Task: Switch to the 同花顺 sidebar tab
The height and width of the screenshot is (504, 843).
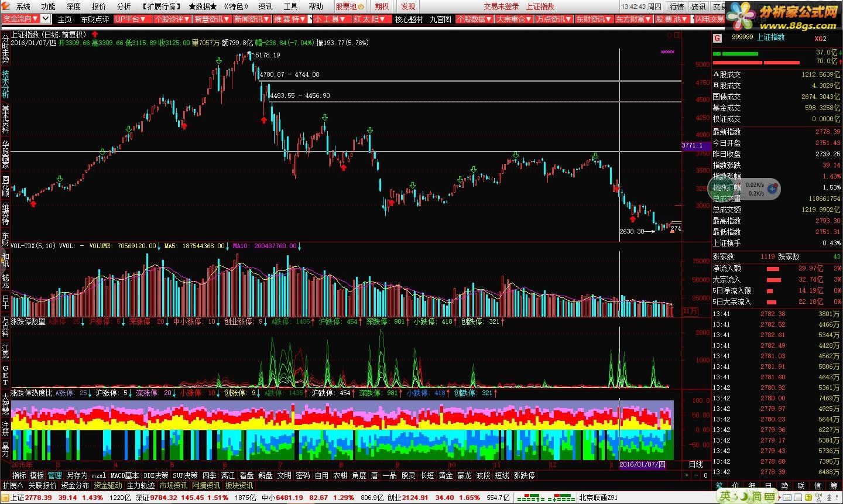Action: click(x=5, y=186)
